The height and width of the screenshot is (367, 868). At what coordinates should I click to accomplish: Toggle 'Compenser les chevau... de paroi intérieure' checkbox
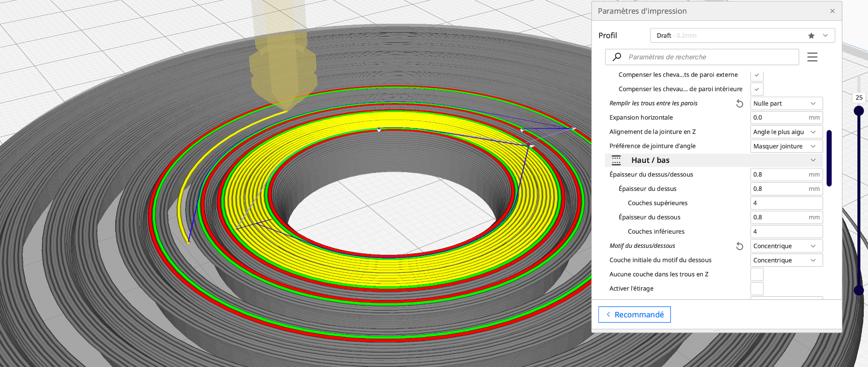coord(757,89)
